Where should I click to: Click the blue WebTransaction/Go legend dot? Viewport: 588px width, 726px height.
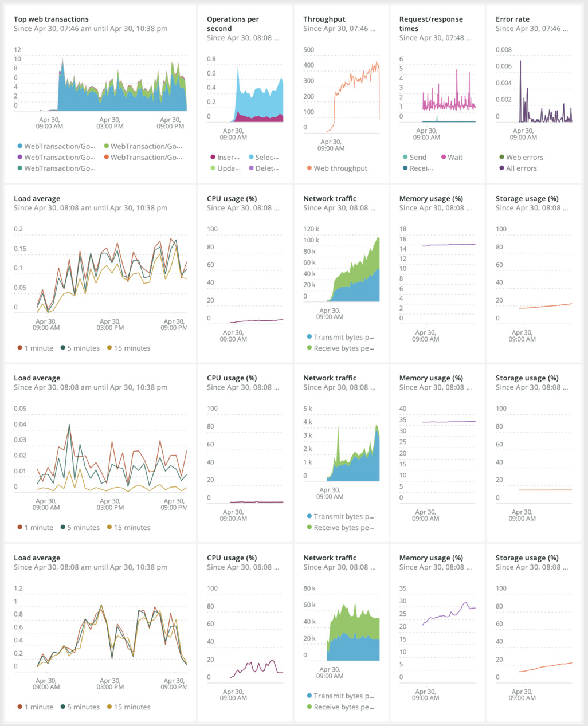coord(20,147)
